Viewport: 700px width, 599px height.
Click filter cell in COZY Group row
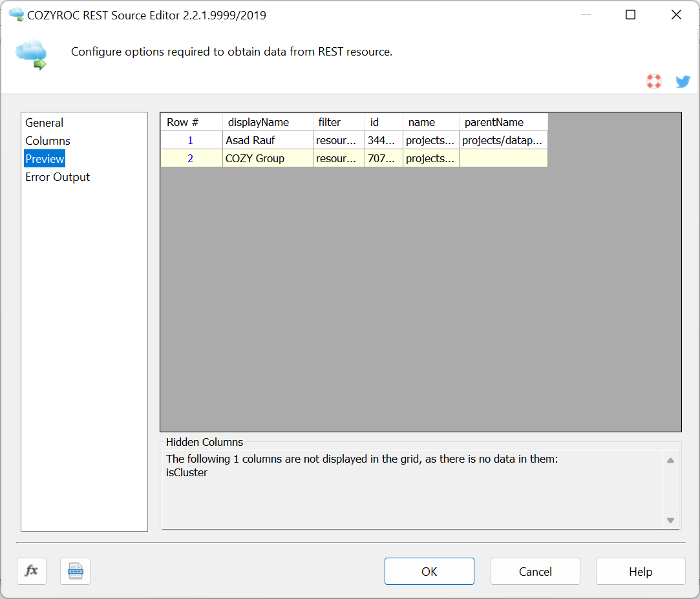[x=339, y=158]
